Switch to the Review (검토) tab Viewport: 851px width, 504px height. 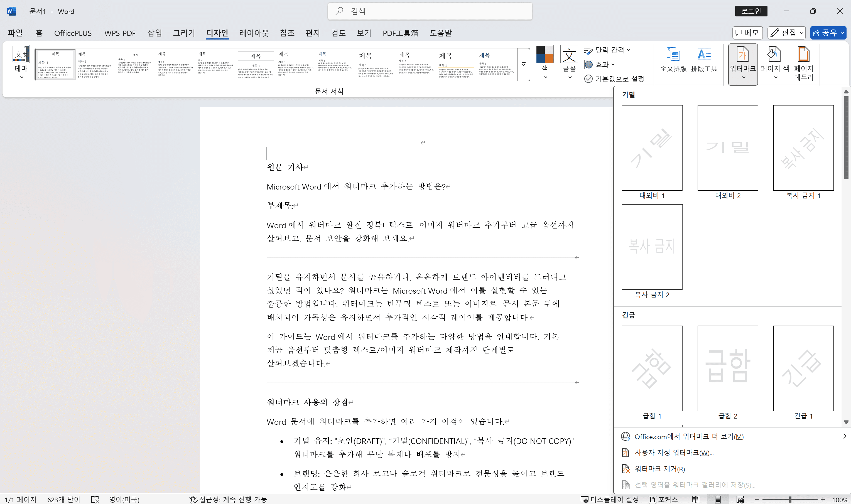pos(338,33)
